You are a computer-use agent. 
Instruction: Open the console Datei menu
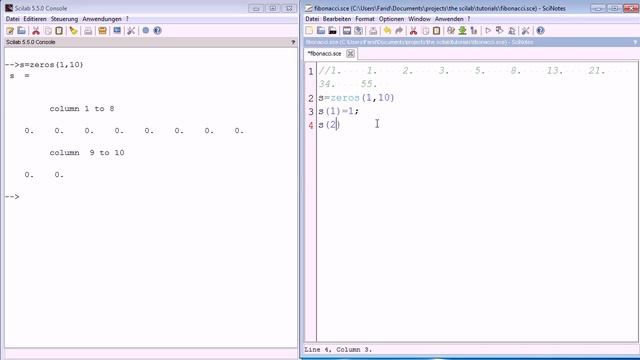tap(13, 19)
